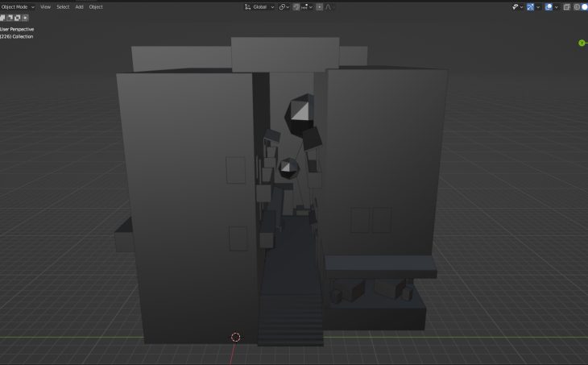Choose the Subtract selection mode icon

(x=18, y=18)
